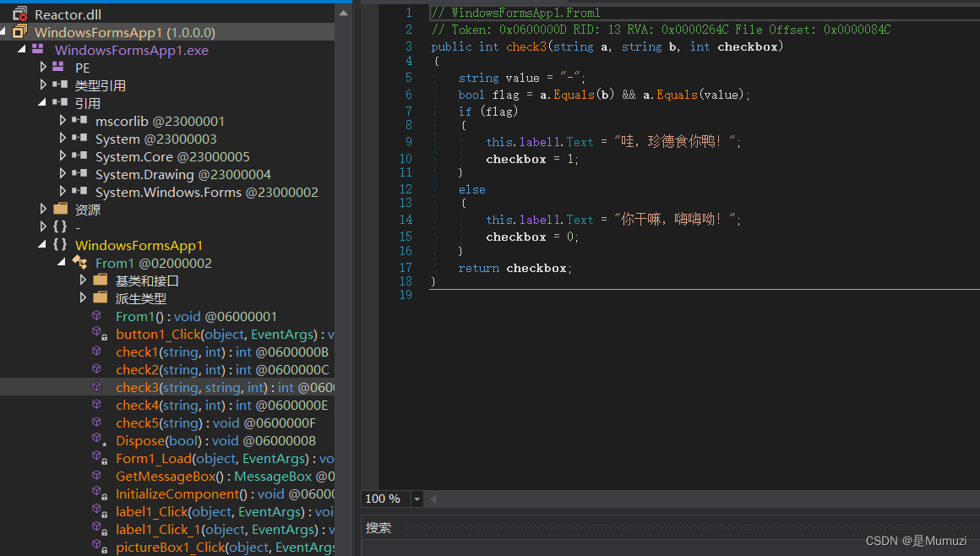Click the 资源 folder icon
The height and width of the screenshot is (556, 980).
pyautogui.click(x=61, y=209)
